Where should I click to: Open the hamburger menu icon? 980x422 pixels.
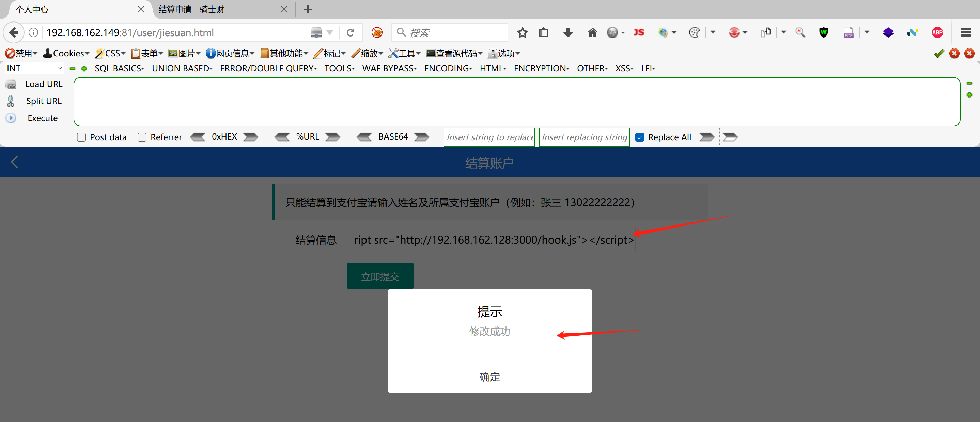pos(966,33)
